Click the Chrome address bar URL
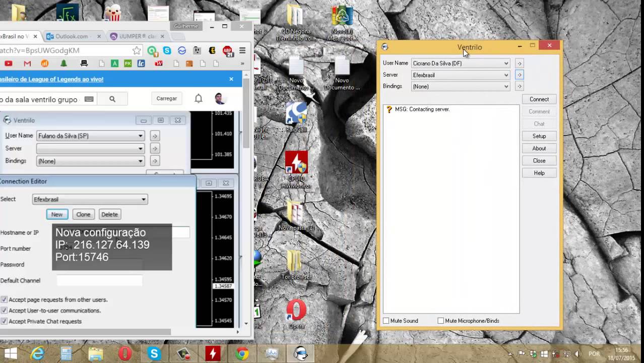644x363 pixels. [40, 50]
